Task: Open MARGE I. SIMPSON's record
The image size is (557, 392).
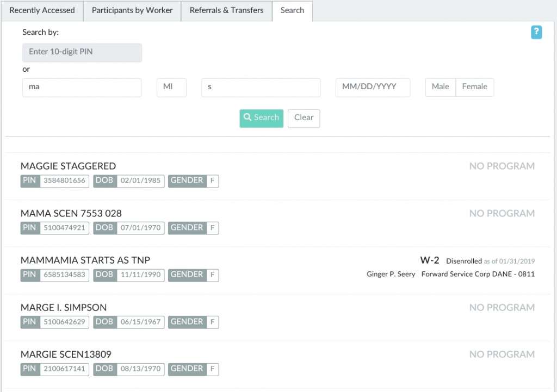Action: (64, 308)
